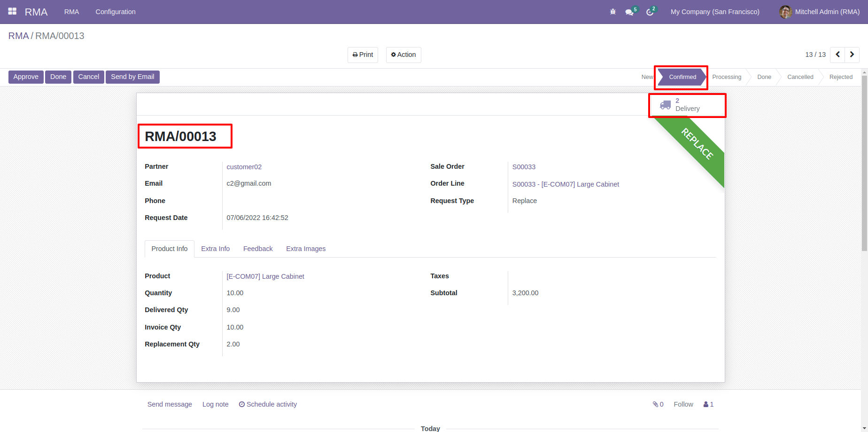Open order line S00033 - [E-COM07] Large Cabinet
868x432 pixels.
click(x=566, y=184)
